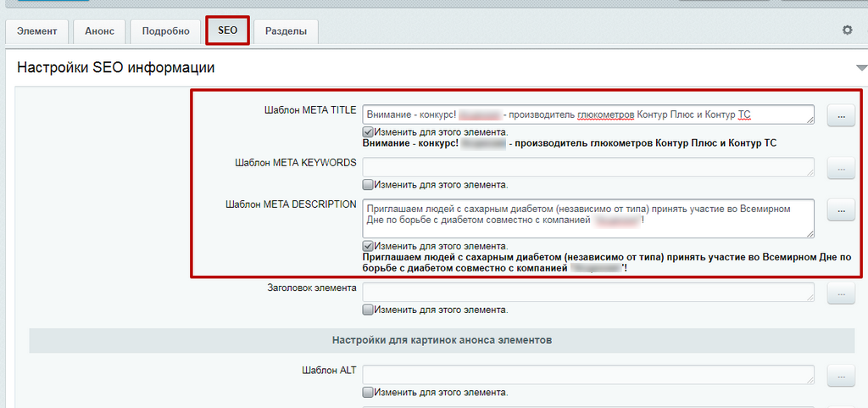
Task: Go to the Разделы tab
Action: click(286, 31)
